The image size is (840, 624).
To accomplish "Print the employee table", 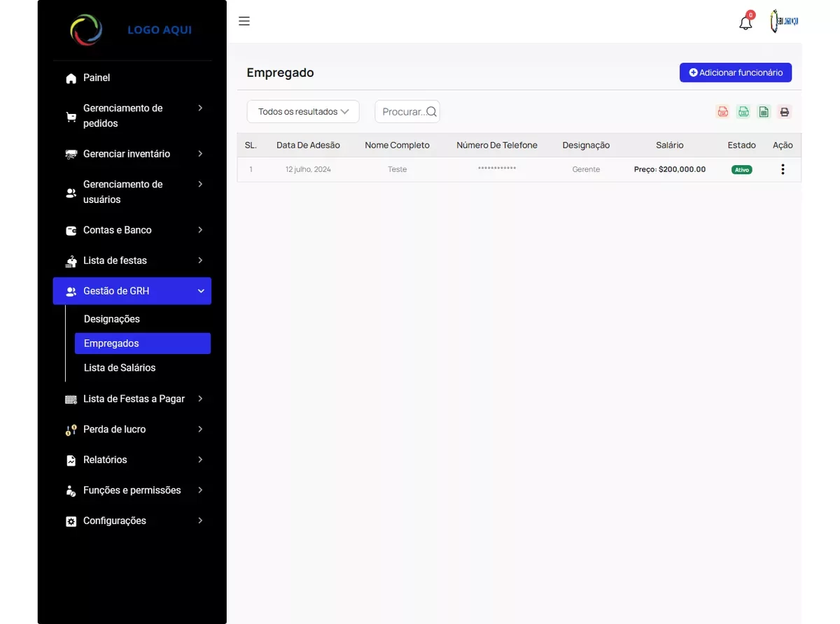I will (x=784, y=112).
